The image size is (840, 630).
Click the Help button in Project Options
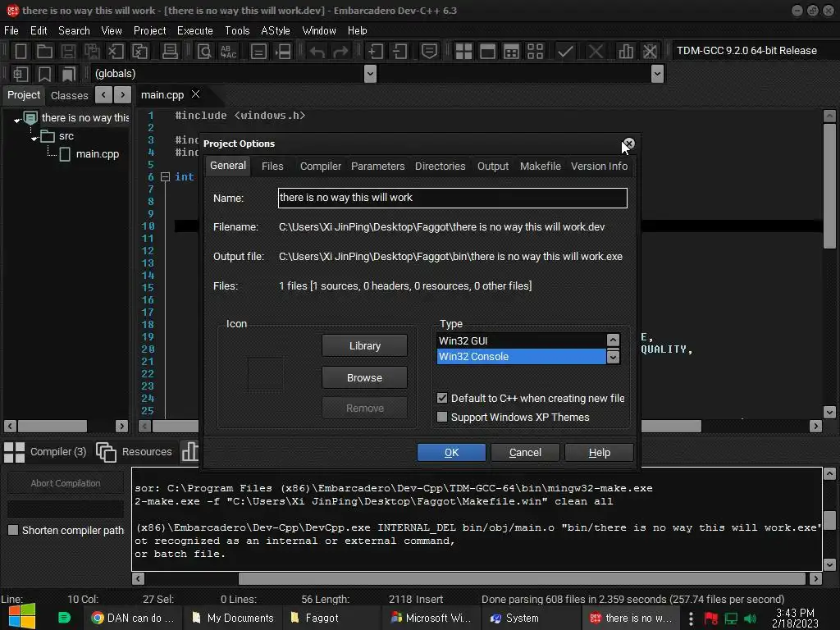599,452
